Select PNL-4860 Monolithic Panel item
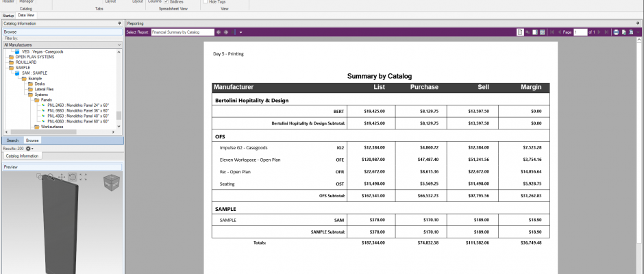Screen dimensions: 644x274 click(78, 116)
